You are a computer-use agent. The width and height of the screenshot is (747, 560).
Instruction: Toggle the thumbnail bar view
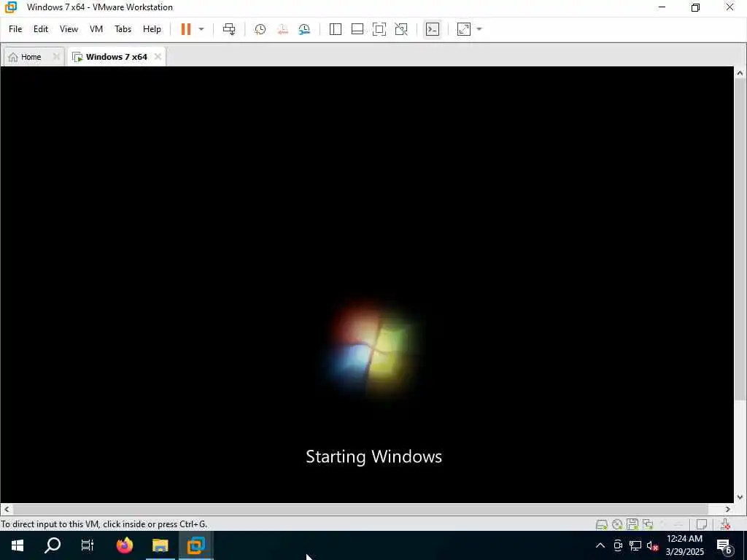(x=357, y=29)
